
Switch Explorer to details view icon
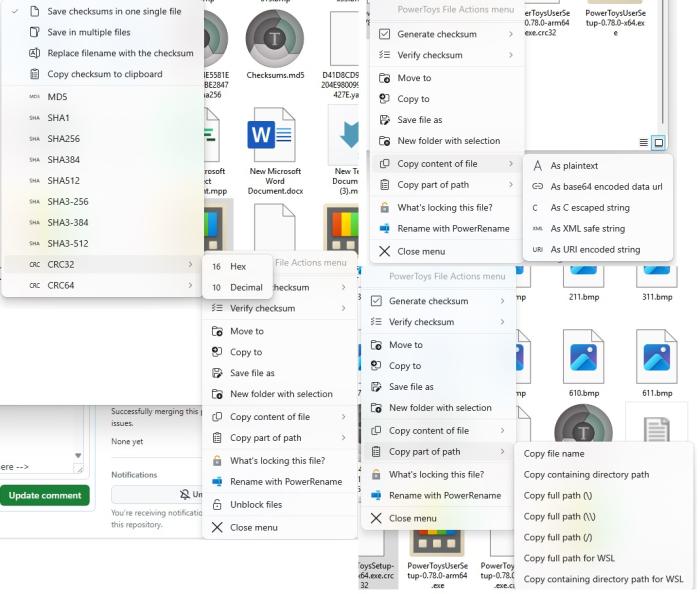click(x=643, y=142)
